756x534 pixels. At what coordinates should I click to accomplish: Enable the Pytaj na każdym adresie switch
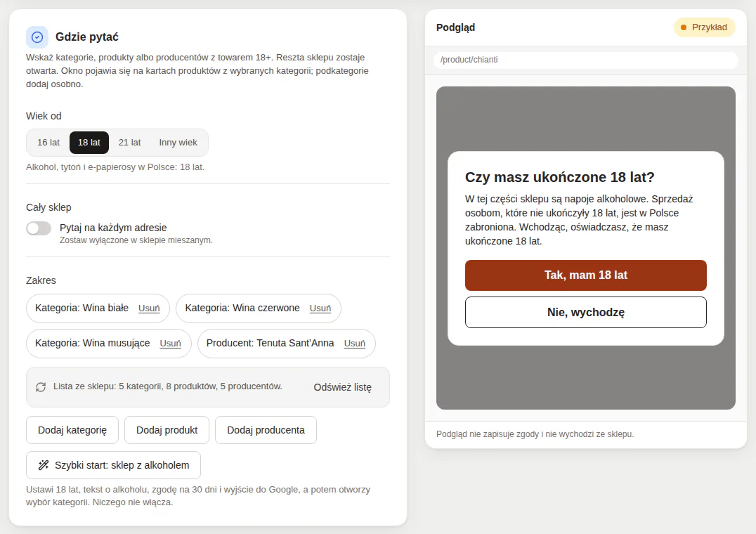[x=39, y=228]
